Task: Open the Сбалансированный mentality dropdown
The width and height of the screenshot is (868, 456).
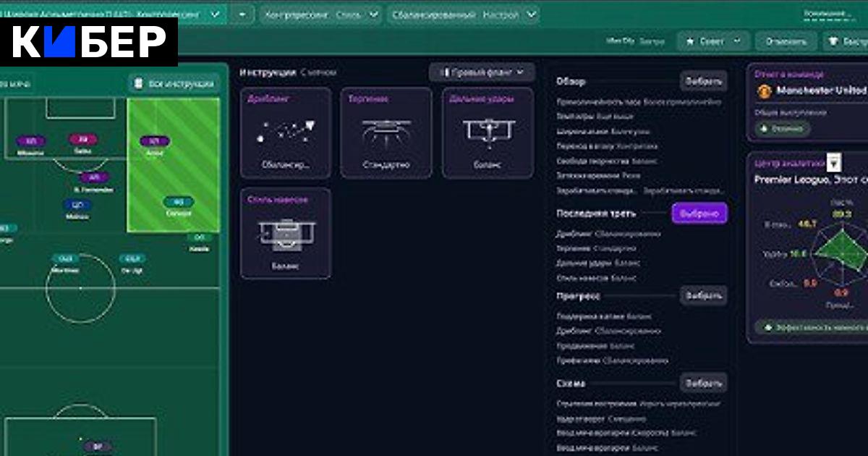Action: coord(463,14)
